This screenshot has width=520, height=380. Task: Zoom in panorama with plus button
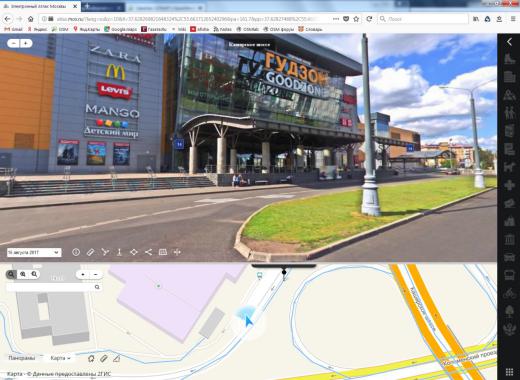point(26,43)
